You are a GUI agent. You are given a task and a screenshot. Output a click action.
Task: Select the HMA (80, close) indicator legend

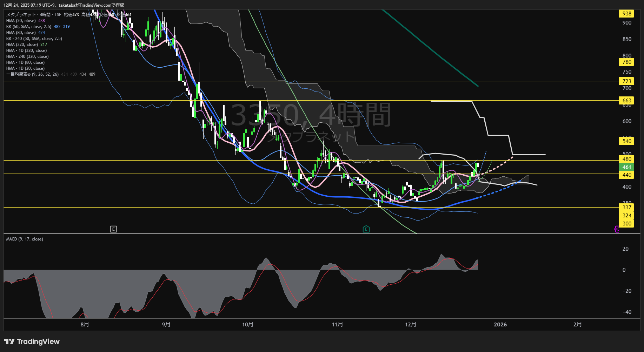[21, 33]
